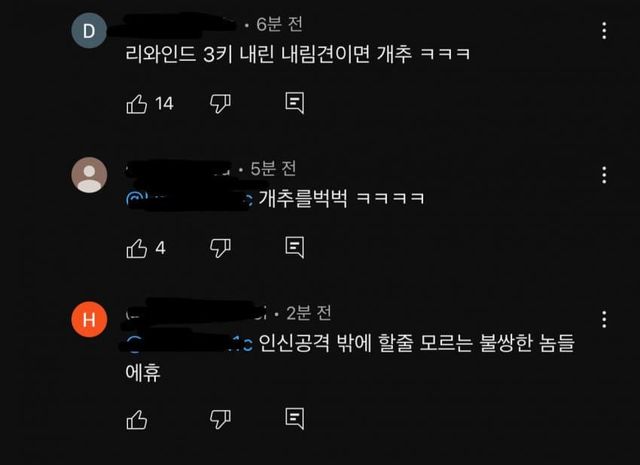Open the orange H avatar profile
The width and height of the screenshot is (640, 465).
point(89,319)
